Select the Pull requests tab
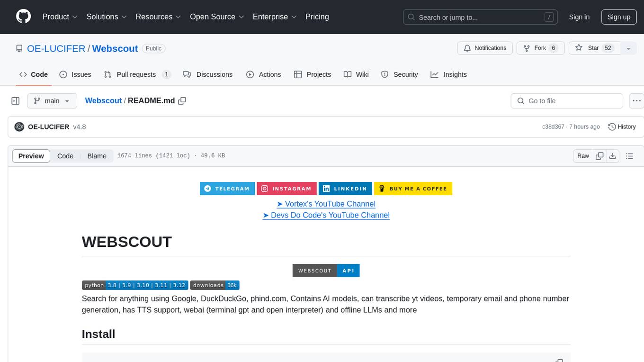The image size is (644, 362). (137, 74)
